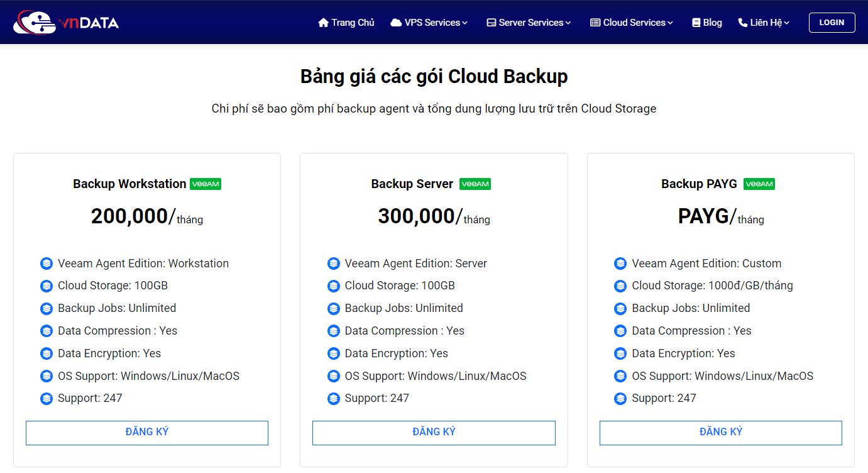The height and width of the screenshot is (473, 868).
Task: Click the layers icon beside Cloud Storage: 1000đ/GB/tháng
Action: (x=620, y=286)
